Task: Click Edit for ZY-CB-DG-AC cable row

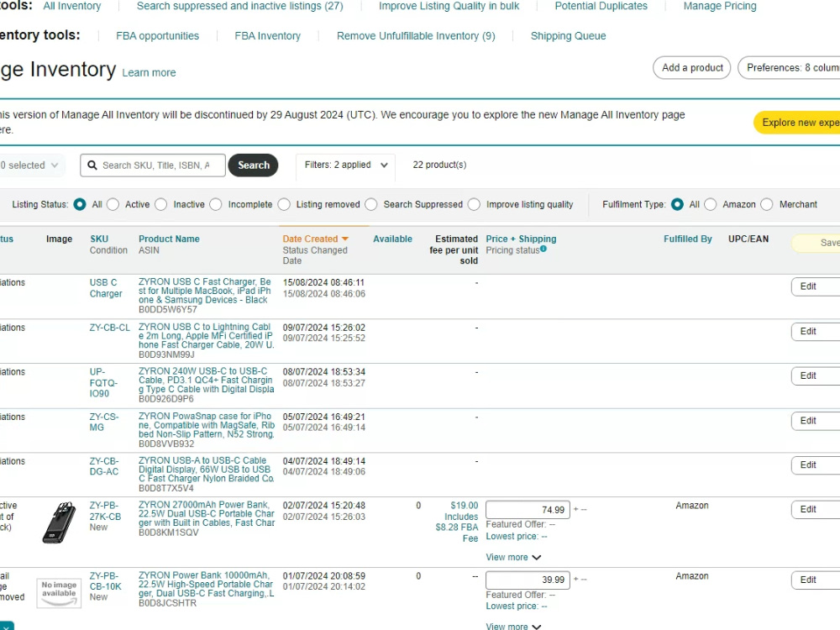Action: (x=816, y=465)
